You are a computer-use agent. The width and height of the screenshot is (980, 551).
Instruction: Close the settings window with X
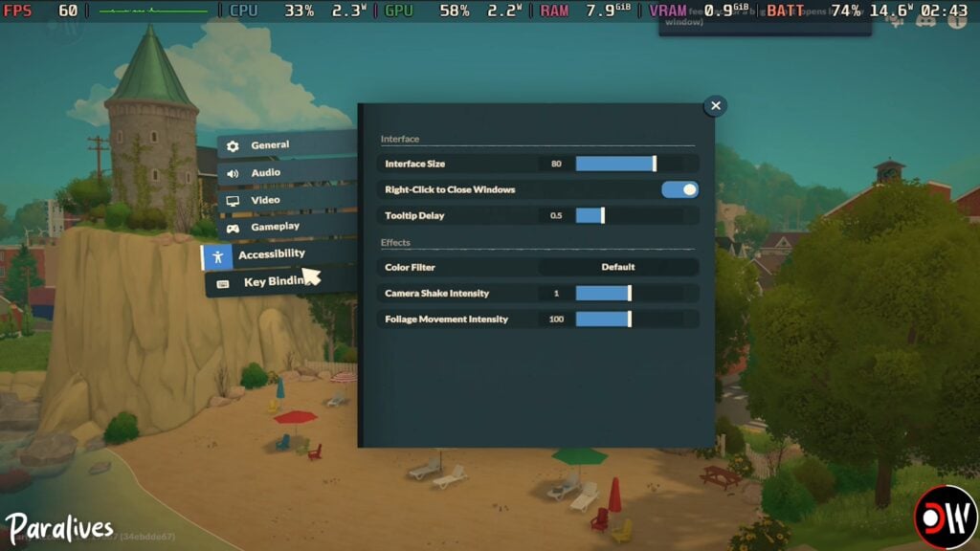click(716, 105)
